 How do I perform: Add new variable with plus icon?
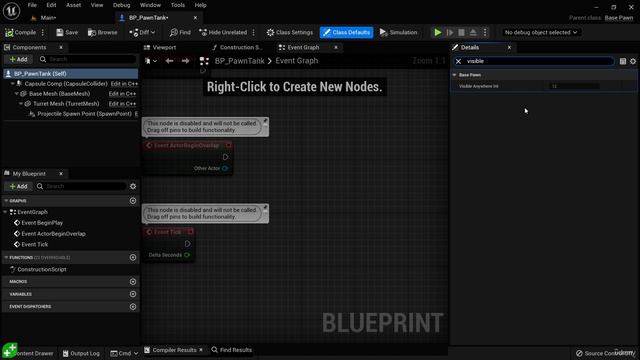(x=133, y=294)
